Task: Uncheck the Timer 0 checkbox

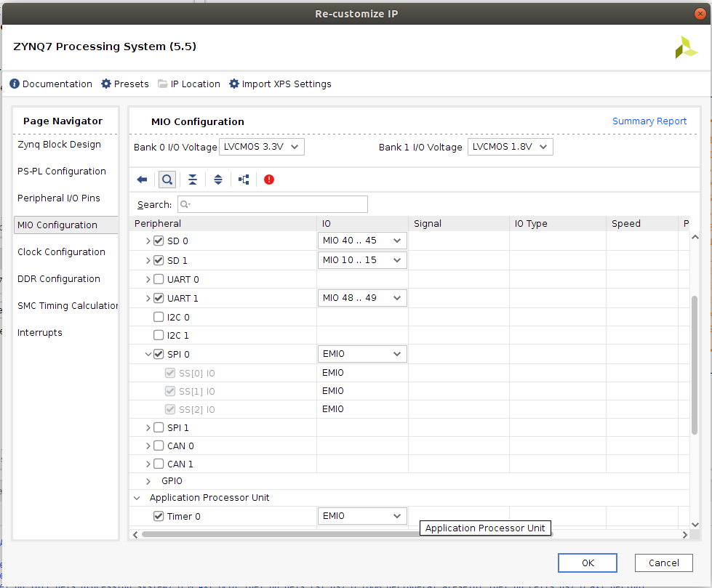Action: point(159,516)
